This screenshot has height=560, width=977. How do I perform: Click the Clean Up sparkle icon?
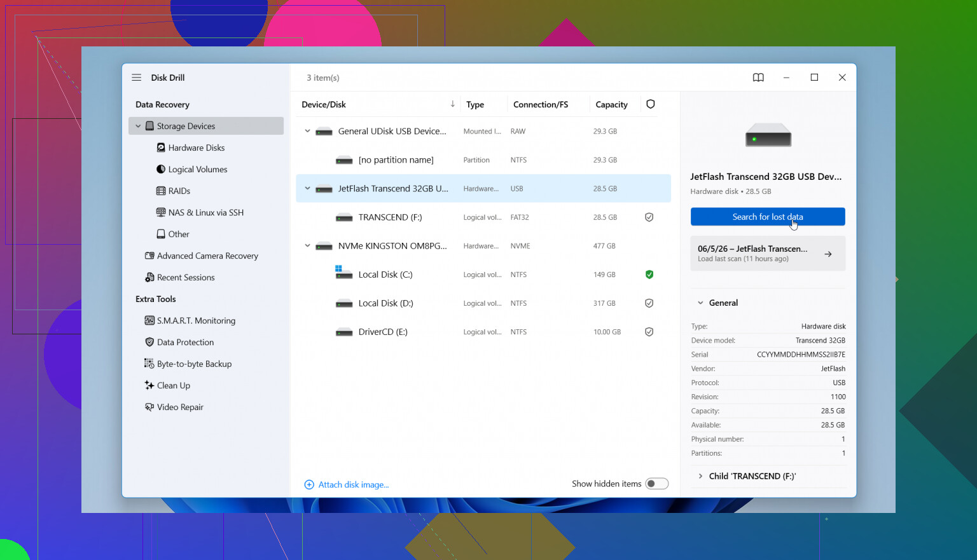click(x=149, y=385)
